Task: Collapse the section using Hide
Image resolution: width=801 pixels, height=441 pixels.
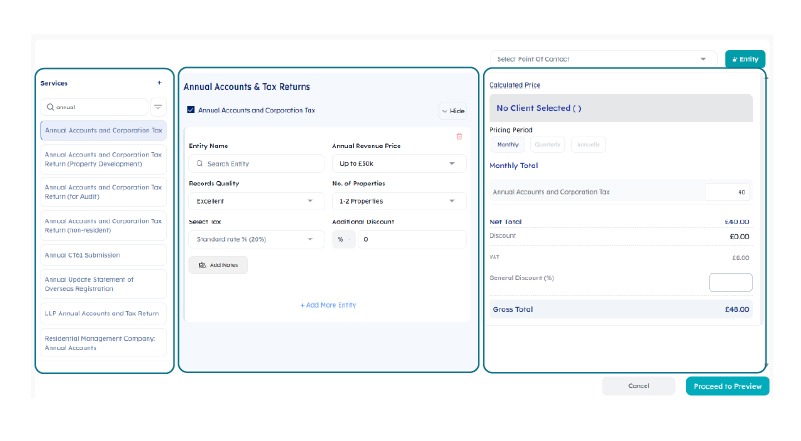Action: point(453,111)
